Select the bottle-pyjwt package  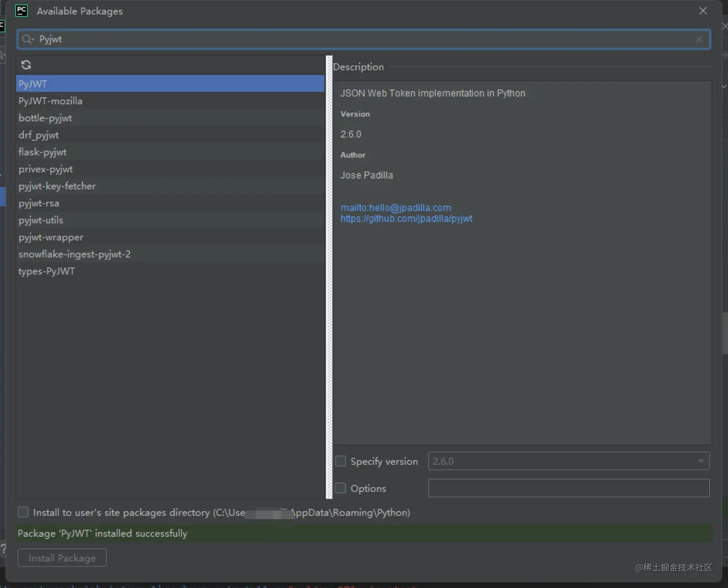[170, 118]
